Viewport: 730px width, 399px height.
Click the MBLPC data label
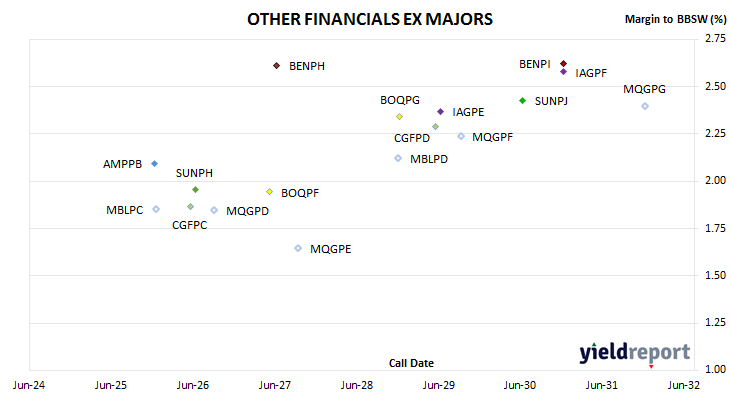tap(124, 210)
